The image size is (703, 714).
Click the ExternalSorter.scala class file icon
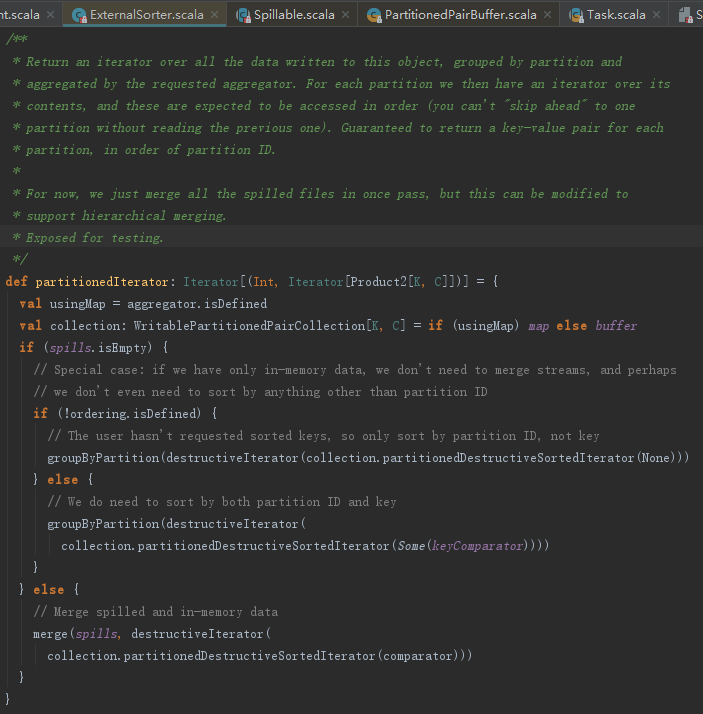pyautogui.click(x=79, y=15)
